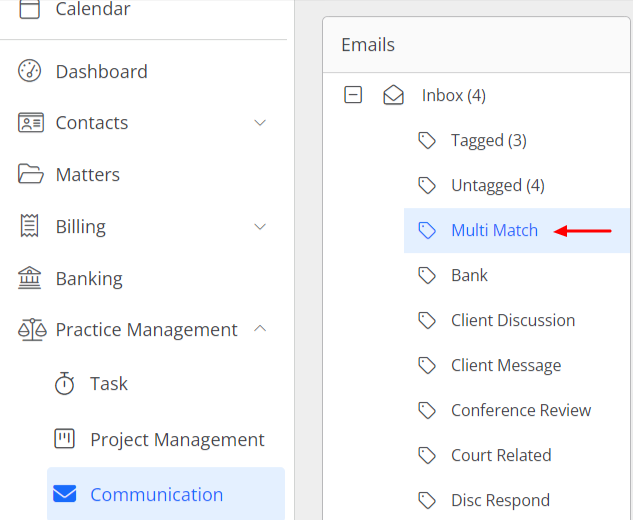Expand the Billing submenu chevron
This screenshot has height=520, width=633.
tap(260, 226)
